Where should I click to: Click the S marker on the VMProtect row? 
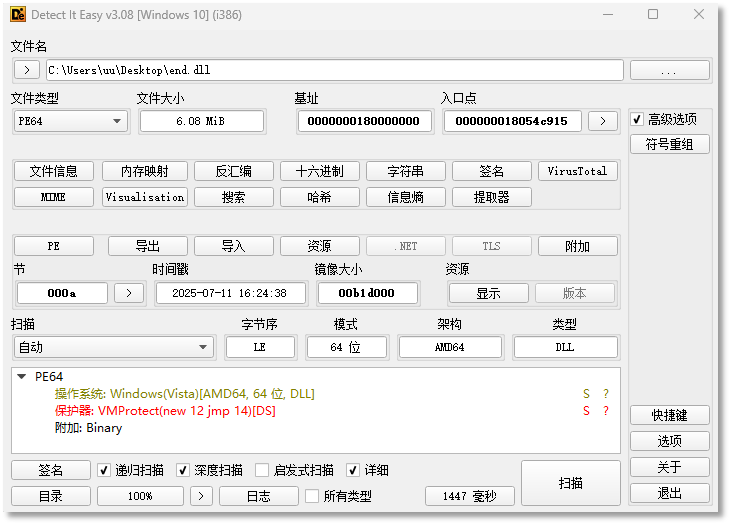(x=587, y=411)
